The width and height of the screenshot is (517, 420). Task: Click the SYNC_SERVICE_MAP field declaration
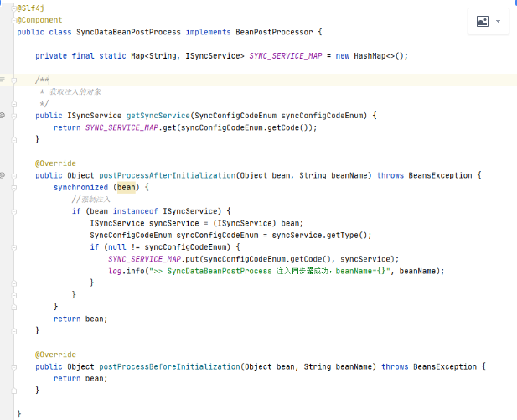pyautogui.click(x=286, y=56)
